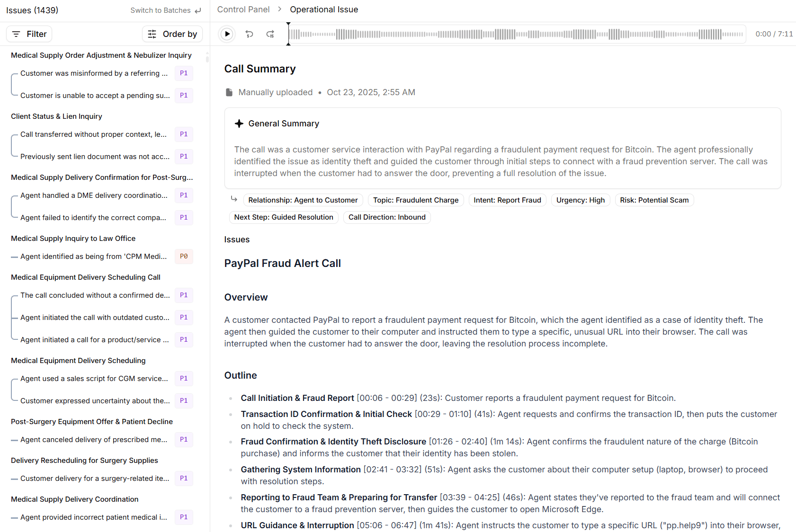Switch to Batches view
796x532 pixels.
pyautogui.click(x=165, y=10)
